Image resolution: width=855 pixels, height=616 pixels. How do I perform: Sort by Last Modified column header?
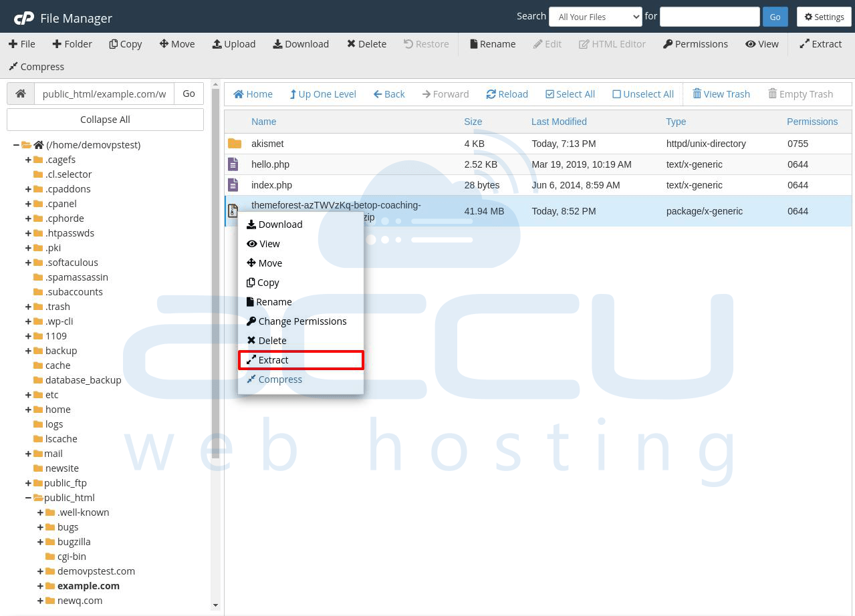tap(559, 122)
